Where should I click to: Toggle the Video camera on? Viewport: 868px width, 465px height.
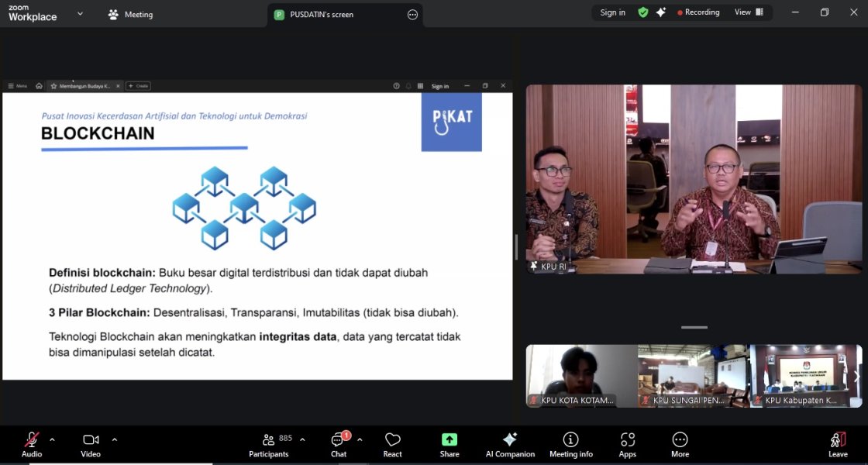(x=91, y=444)
